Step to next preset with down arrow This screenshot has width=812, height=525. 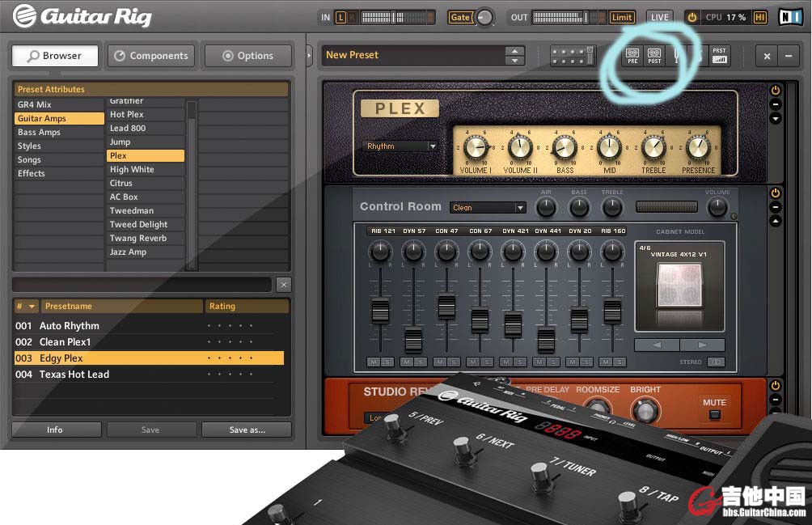(x=514, y=61)
